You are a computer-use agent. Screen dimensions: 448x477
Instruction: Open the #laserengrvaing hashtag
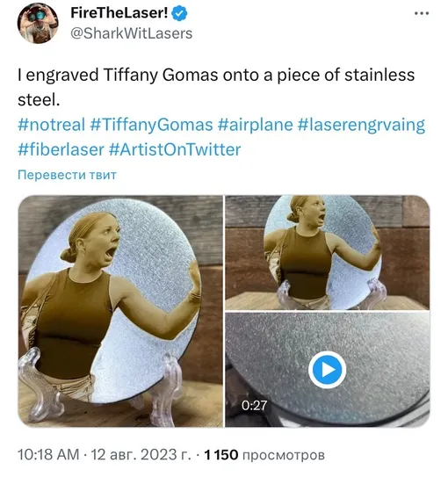click(x=361, y=125)
